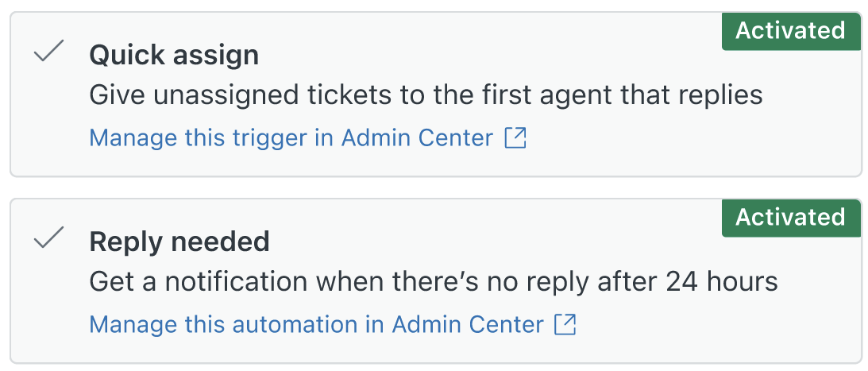Open external link icon after trigger link
This screenshot has width=868, height=371.
[x=515, y=138]
